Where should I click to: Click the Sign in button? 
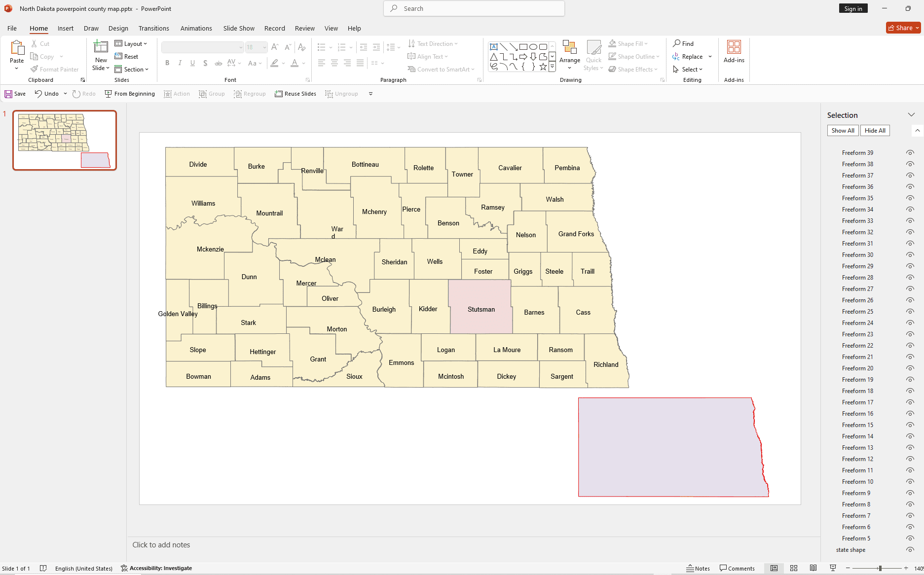coord(853,8)
